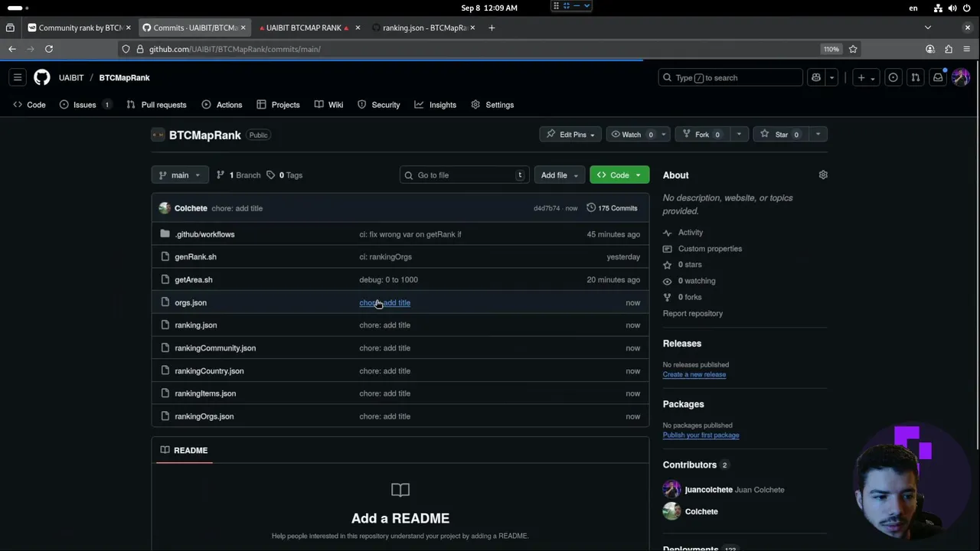Open the genRank.sh file

point(195,257)
